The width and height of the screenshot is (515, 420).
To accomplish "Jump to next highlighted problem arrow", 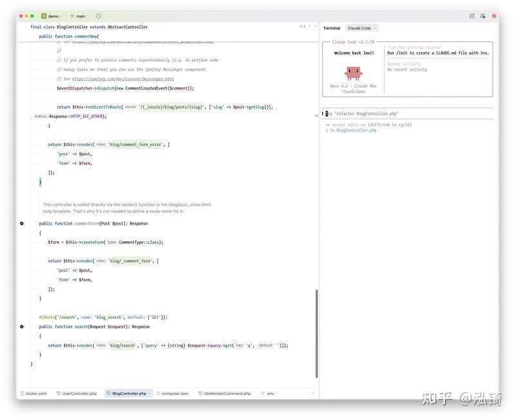I will coord(315,26).
